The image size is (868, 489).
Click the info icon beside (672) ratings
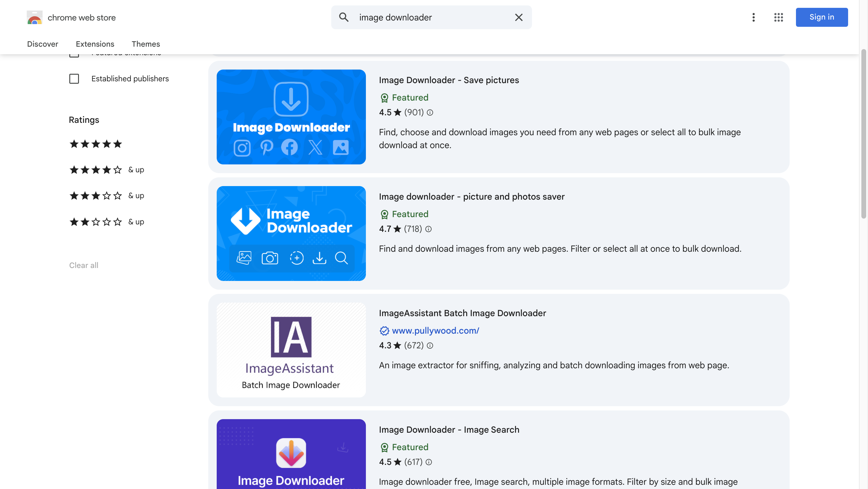point(429,346)
